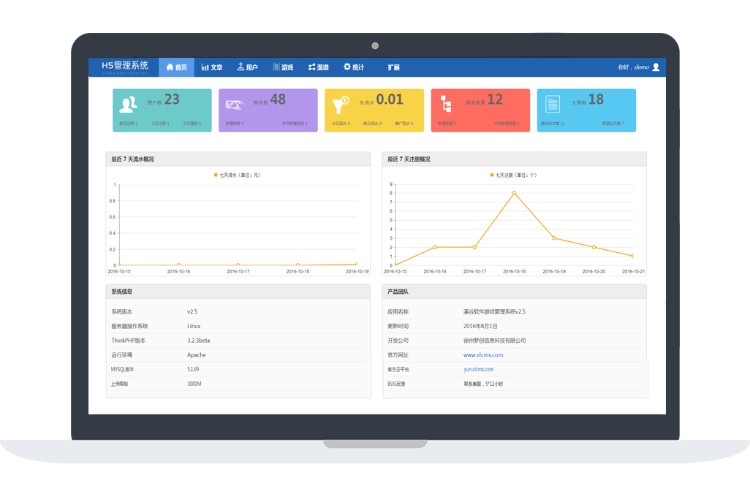The height and width of the screenshot is (497, 750).
Task: Click the H5管理系统 logo
Action: tap(120, 66)
